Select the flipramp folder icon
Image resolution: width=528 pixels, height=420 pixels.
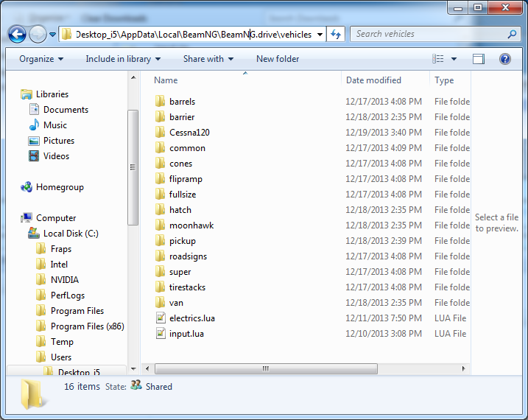(x=161, y=178)
